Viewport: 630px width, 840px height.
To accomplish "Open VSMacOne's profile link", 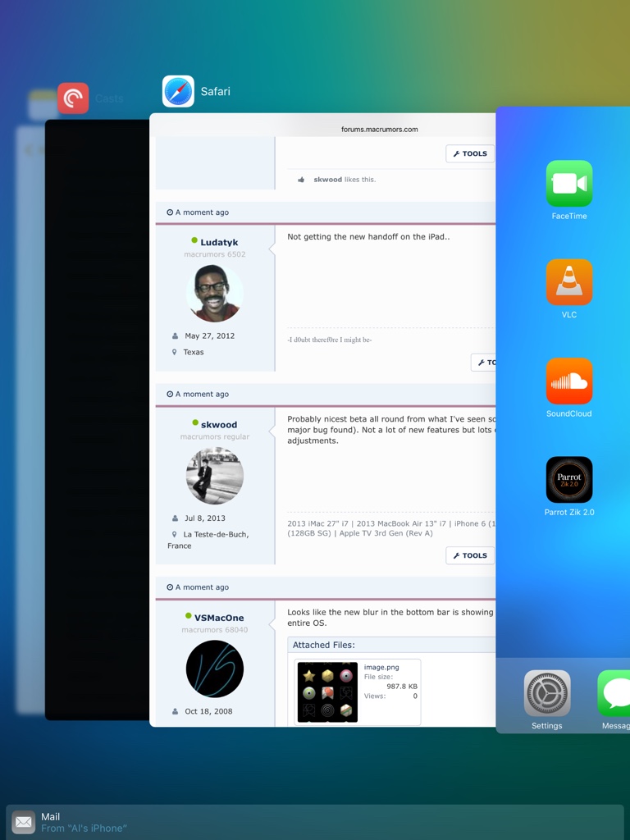I will click(x=218, y=618).
